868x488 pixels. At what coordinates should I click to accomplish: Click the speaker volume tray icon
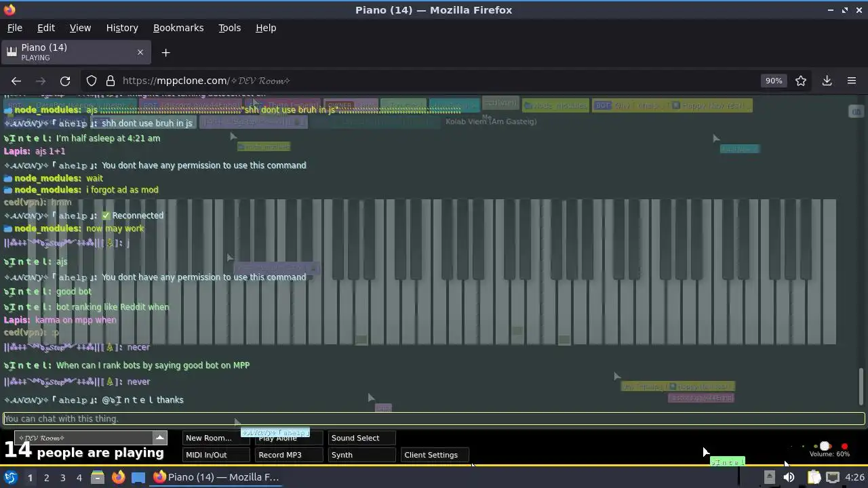(789, 477)
